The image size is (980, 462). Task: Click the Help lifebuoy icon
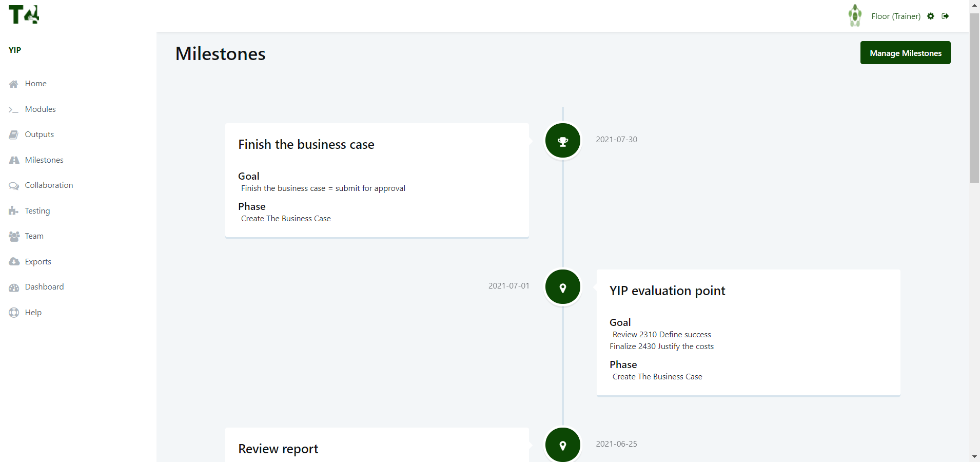pos(14,312)
